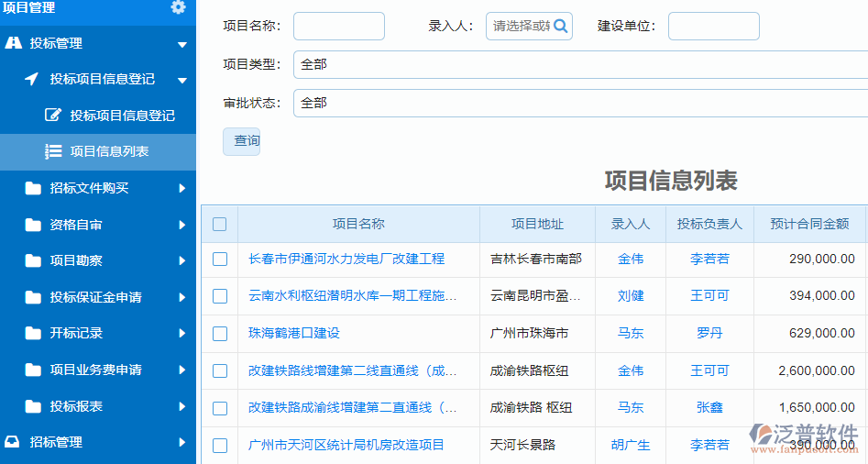Image resolution: width=868 pixels, height=464 pixels.
Task: Click the 建设单位 input field
Action: tap(713, 26)
